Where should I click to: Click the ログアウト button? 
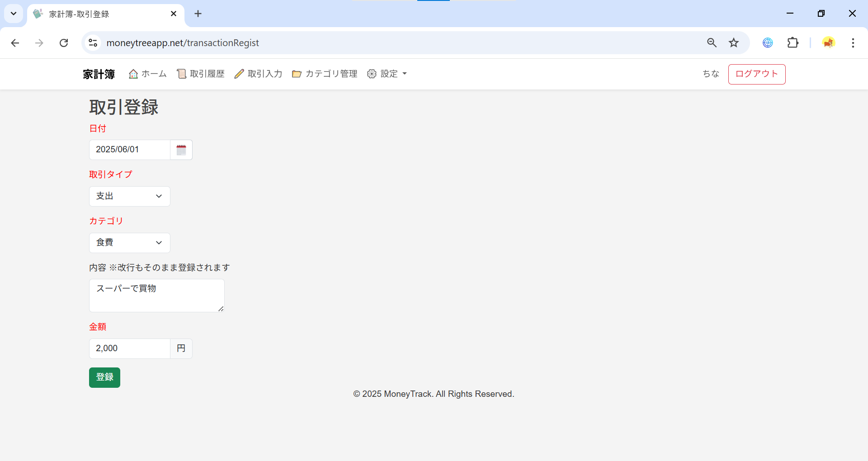pyautogui.click(x=757, y=74)
